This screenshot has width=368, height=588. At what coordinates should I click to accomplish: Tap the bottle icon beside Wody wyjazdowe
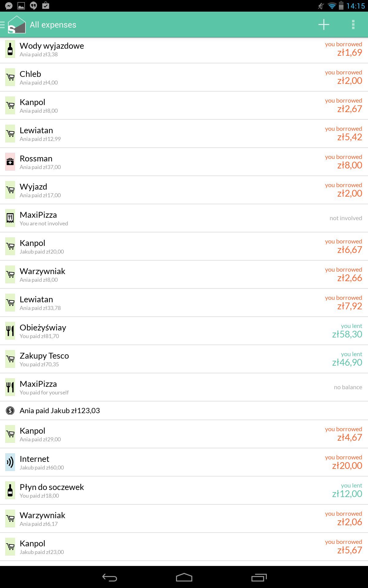coord(10,50)
